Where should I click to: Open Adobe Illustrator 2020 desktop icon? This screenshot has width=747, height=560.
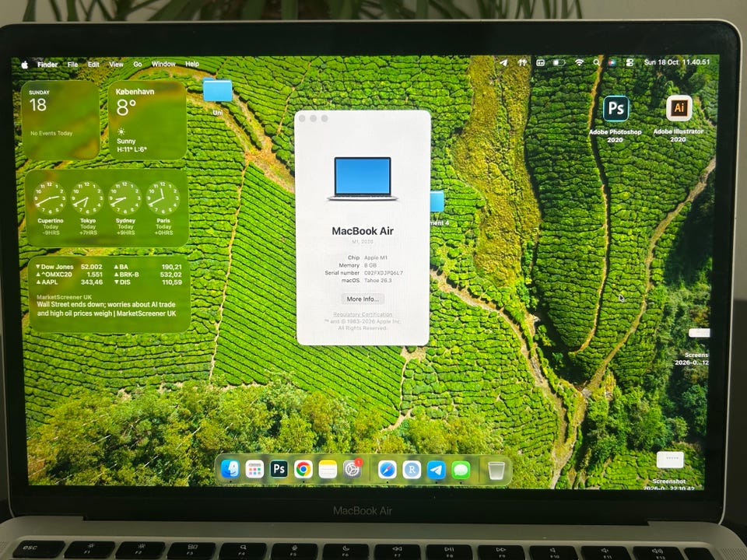(x=679, y=109)
